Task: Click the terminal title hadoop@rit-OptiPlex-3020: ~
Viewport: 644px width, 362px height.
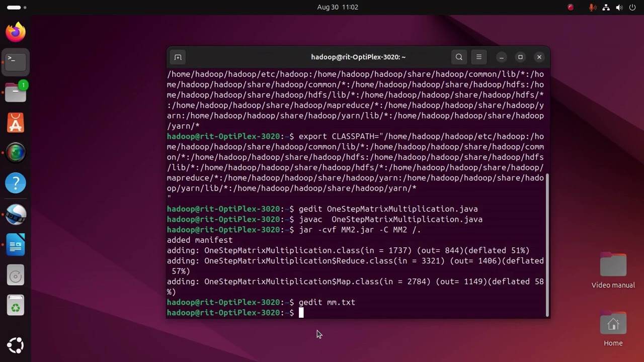Action: (x=358, y=57)
